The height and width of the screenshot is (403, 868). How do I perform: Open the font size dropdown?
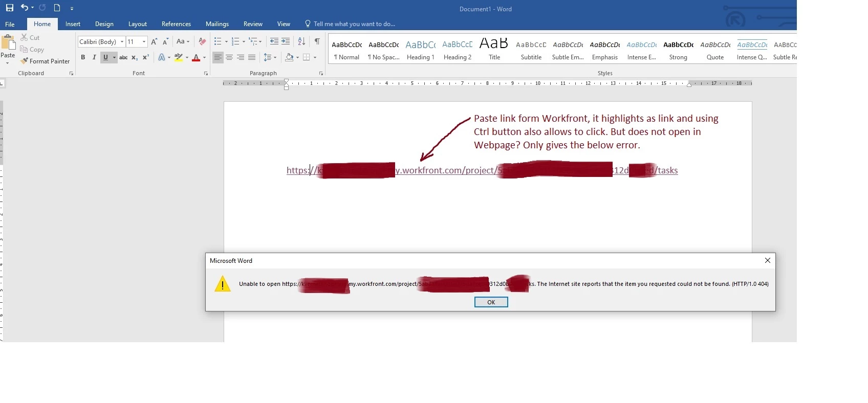144,42
